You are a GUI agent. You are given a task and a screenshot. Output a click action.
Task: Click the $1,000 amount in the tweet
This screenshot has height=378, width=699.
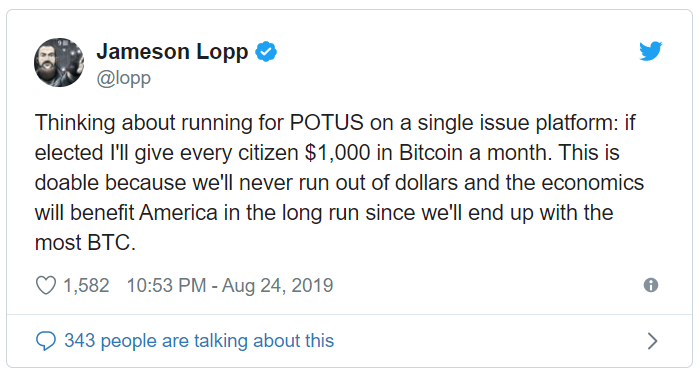pos(337,153)
